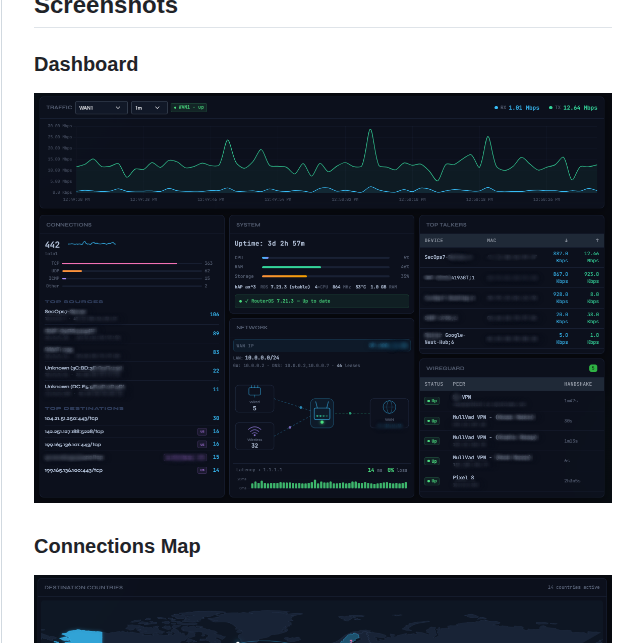642x643 pixels.
Task: Select the SecOps7 row in Top Talkers
Action: pos(512,257)
